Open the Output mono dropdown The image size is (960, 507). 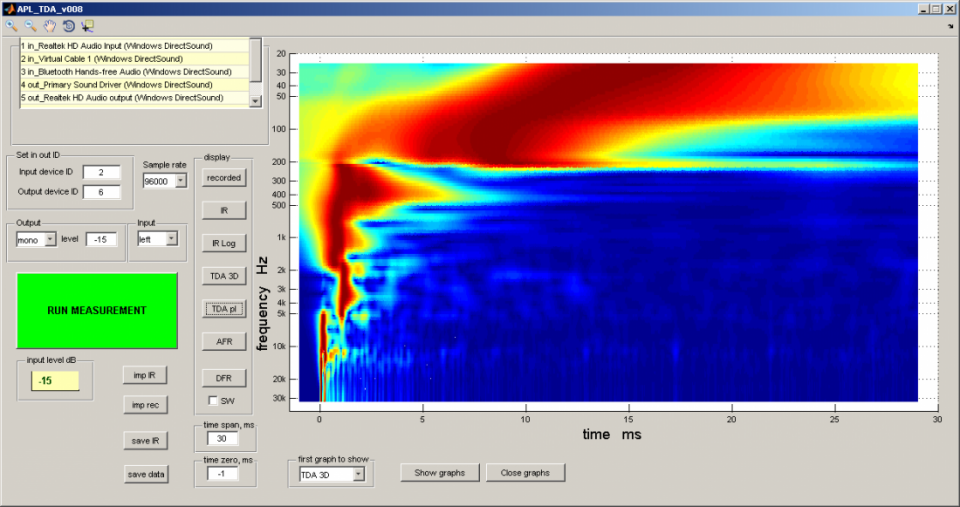tap(50, 239)
